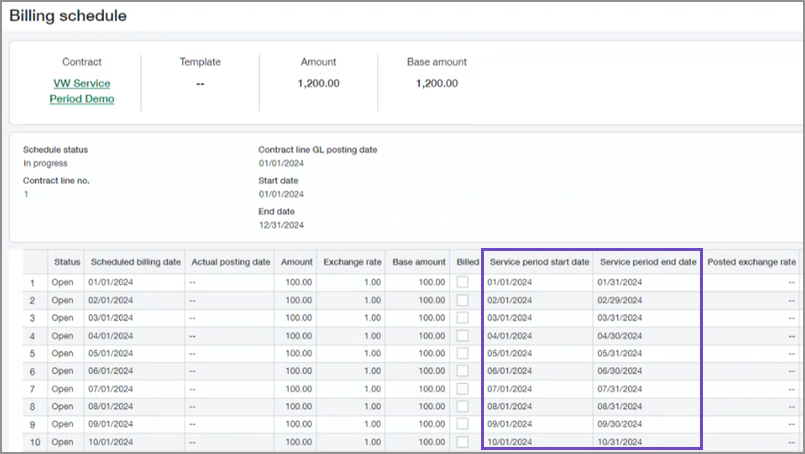This screenshot has height=454, width=805.
Task: Check the Billed checkbox in row 1
Action: coord(462,282)
